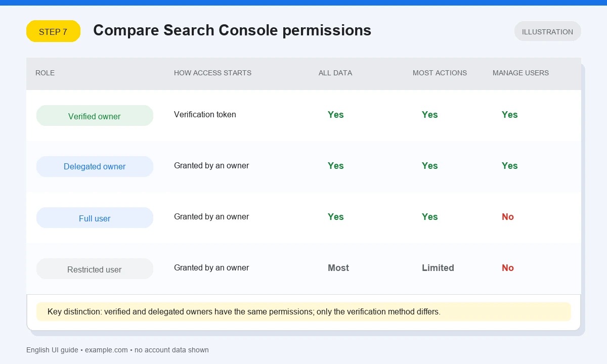The width and height of the screenshot is (607, 364).
Task: Select the Delegated owner role pill
Action: coord(95,166)
